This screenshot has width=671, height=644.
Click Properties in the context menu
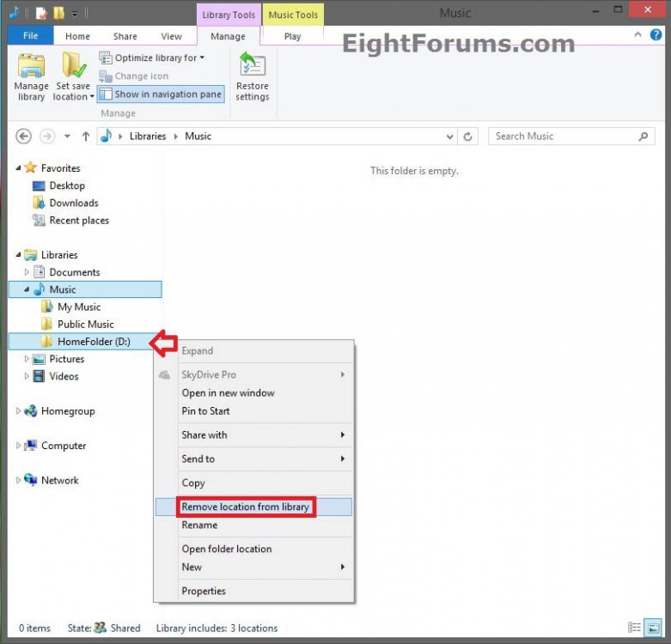[204, 591]
